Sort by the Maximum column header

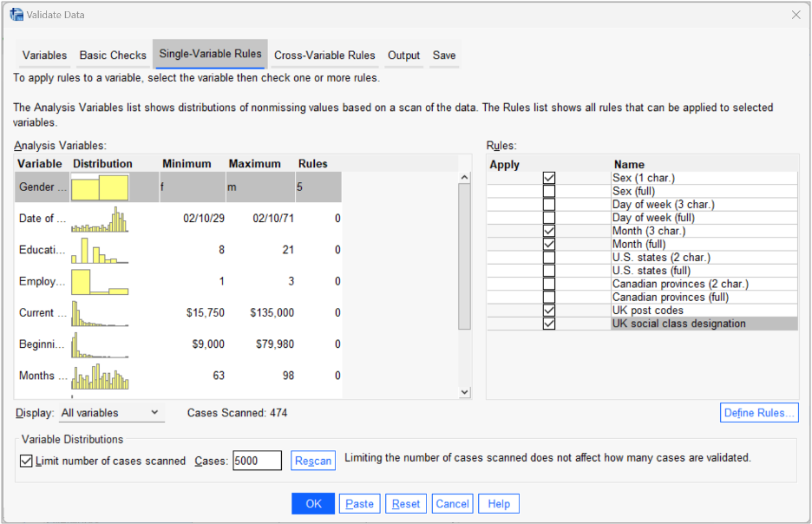tap(255, 164)
